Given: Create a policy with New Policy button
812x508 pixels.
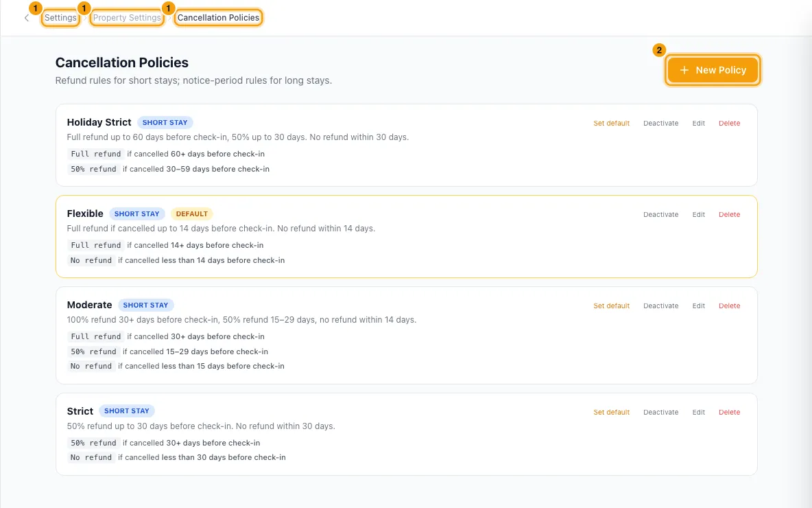Looking at the screenshot, I should pyautogui.click(x=713, y=70).
